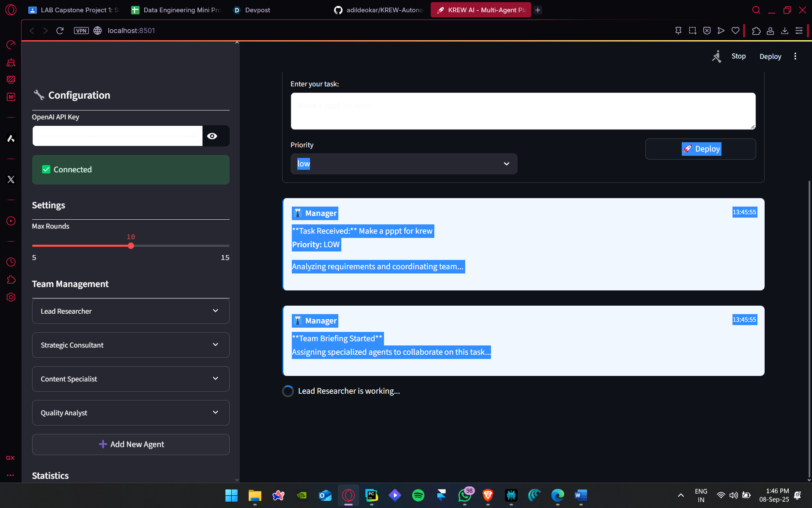Adjust the Max Rounds slider handle
Image resolution: width=812 pixels, height=508 pixels.
[x=131, y=246]
